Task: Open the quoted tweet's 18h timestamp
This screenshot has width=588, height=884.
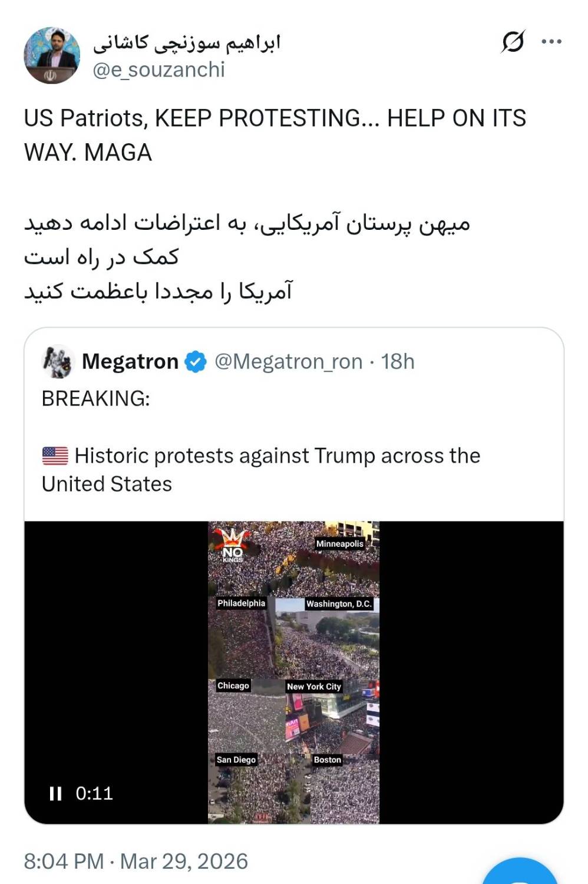Action: point(398,361)
